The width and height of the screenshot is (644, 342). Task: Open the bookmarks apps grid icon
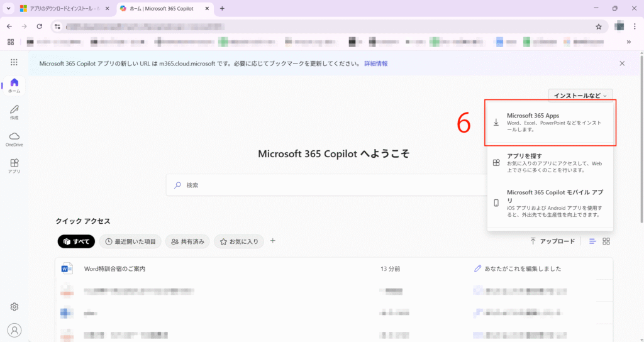pos(11,42)
